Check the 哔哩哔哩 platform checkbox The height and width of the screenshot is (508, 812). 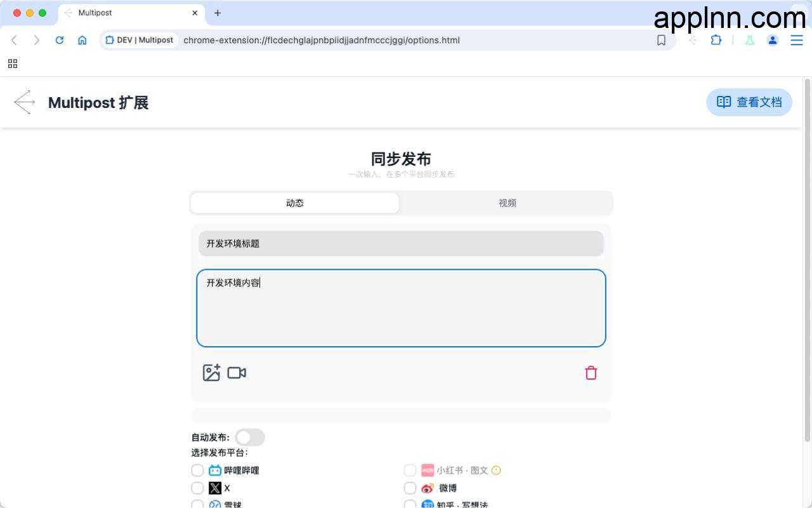click(197, 471)
